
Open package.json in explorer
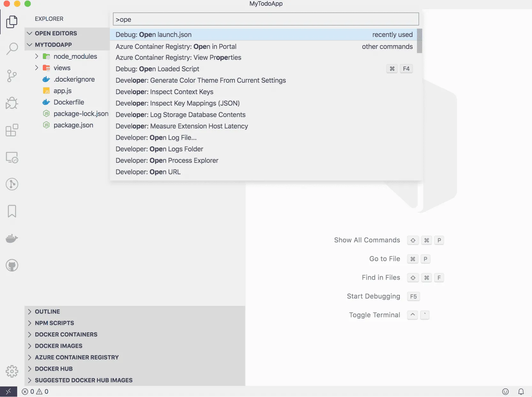(x=73, y=125)
